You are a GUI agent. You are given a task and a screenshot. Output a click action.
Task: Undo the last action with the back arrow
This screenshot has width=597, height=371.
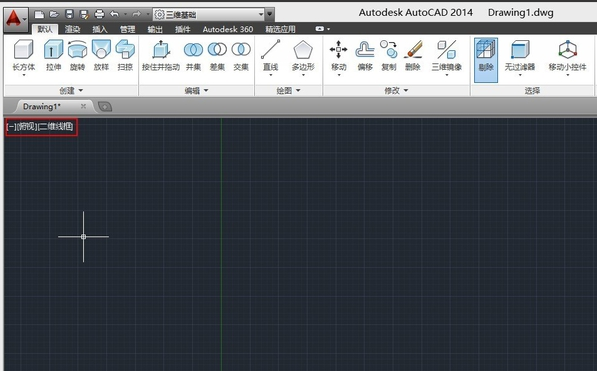114,14
